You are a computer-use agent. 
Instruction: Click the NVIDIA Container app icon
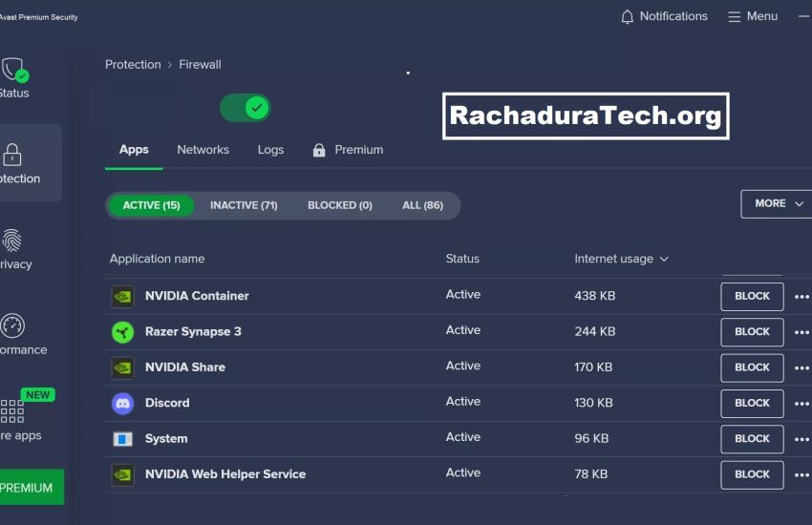(122, 296)
